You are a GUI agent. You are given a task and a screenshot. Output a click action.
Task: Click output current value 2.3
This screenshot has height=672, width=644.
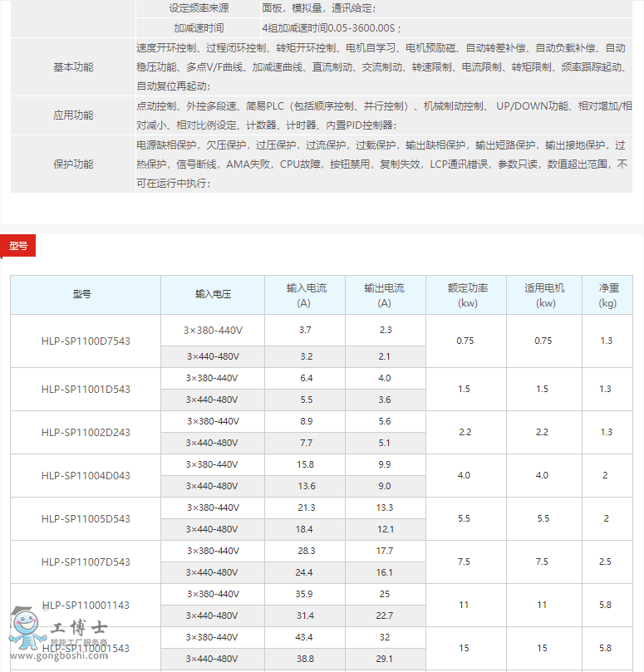[386, 330]
